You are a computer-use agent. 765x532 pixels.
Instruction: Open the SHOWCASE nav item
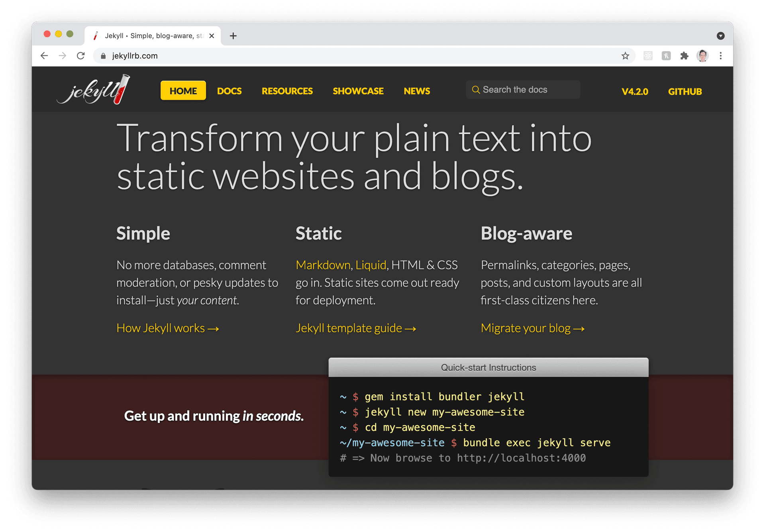358,91
